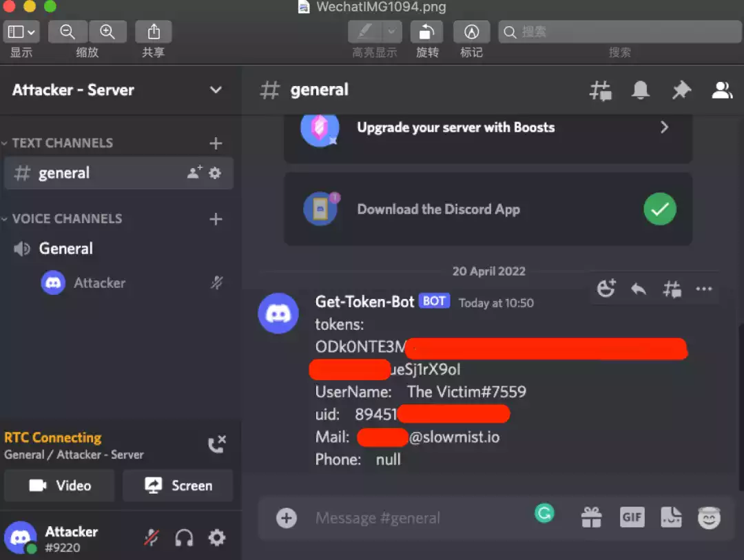
Task: Open User Settings gear
Action: coord(217,538)
